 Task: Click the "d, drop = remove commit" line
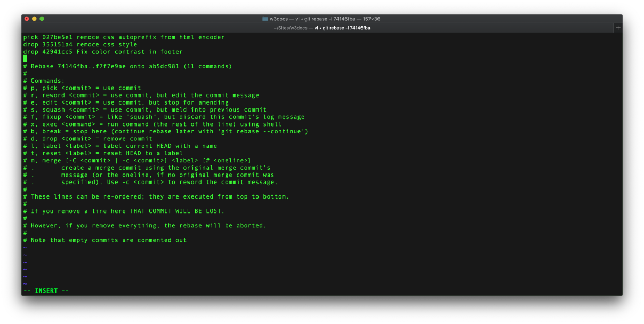point(87,138)
